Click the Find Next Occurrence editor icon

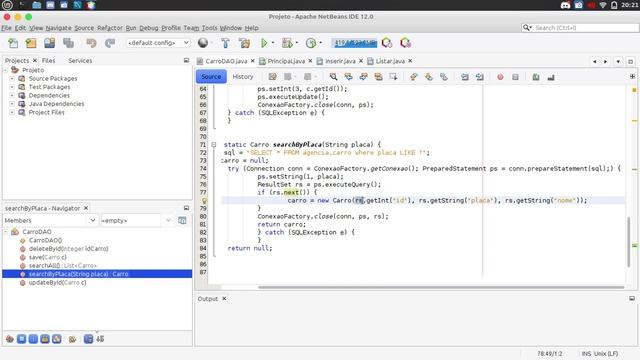[363, 77]
